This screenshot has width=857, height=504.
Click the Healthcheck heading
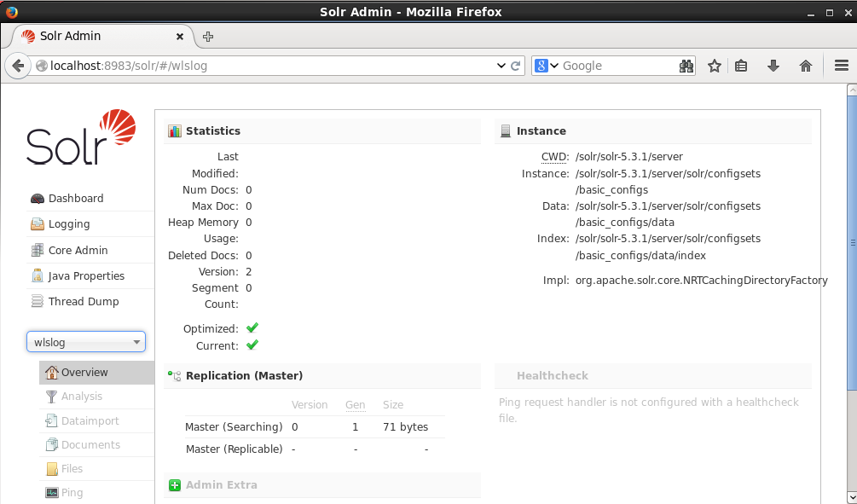[553, 375]
